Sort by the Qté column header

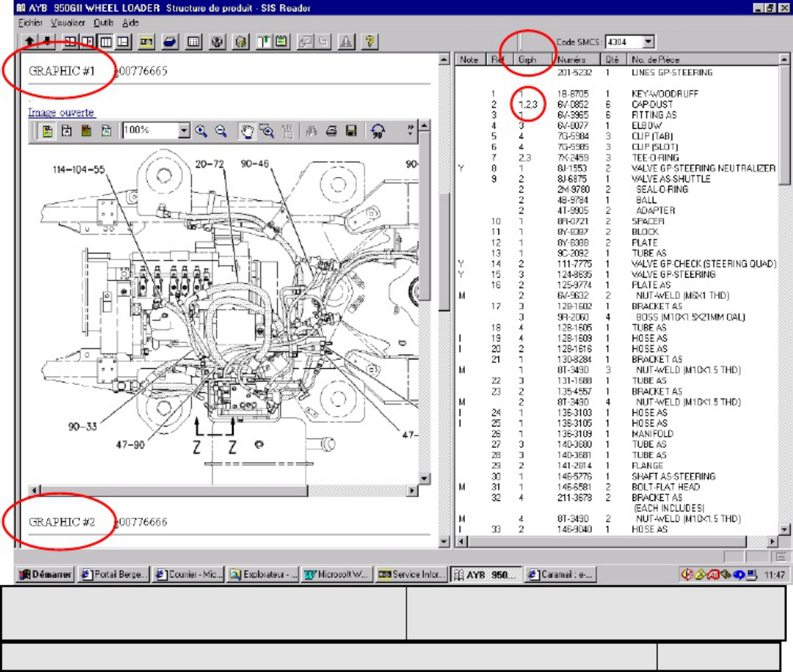613,59
